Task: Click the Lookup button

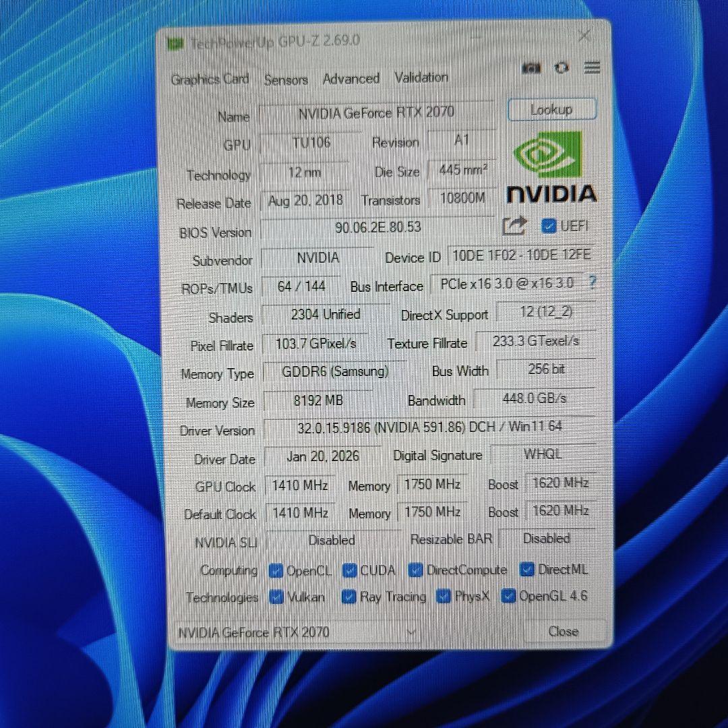Action: point(551,110)
